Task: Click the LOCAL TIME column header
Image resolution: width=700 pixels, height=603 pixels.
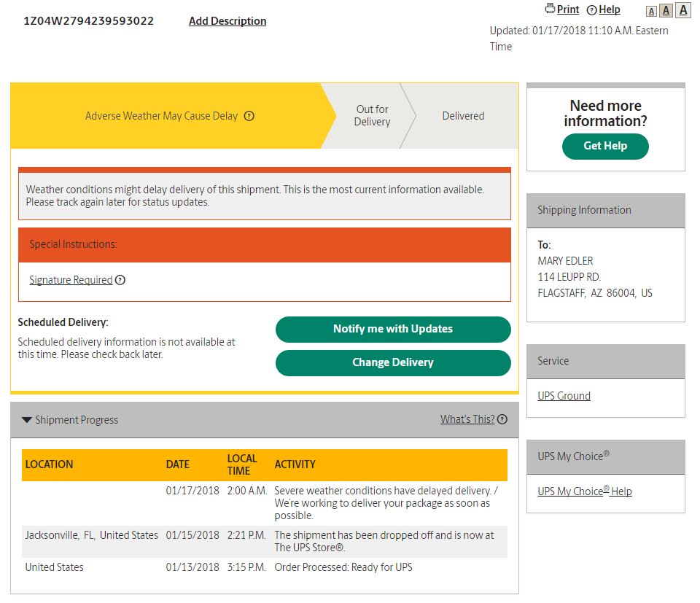Action: coord(242,464)
